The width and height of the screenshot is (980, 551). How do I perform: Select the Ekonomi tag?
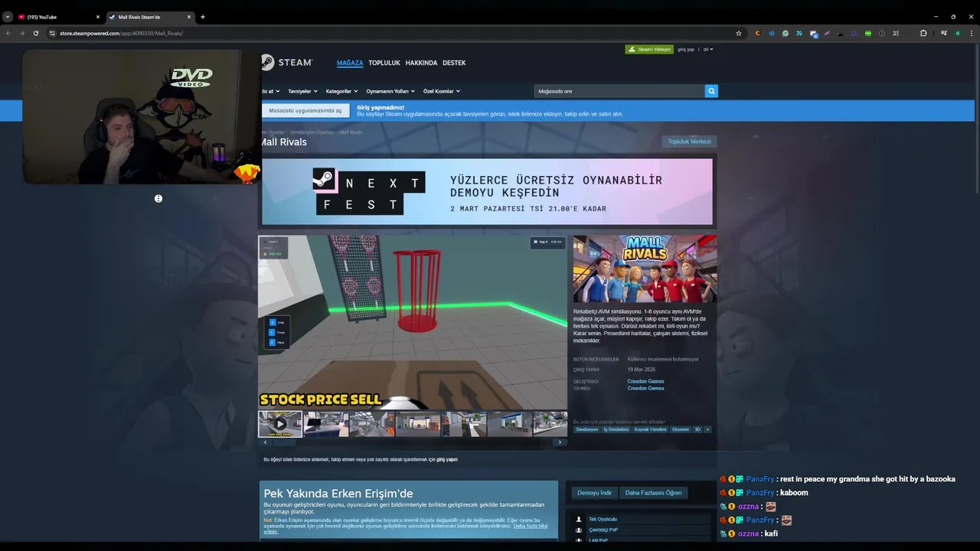tap(681, 429)
